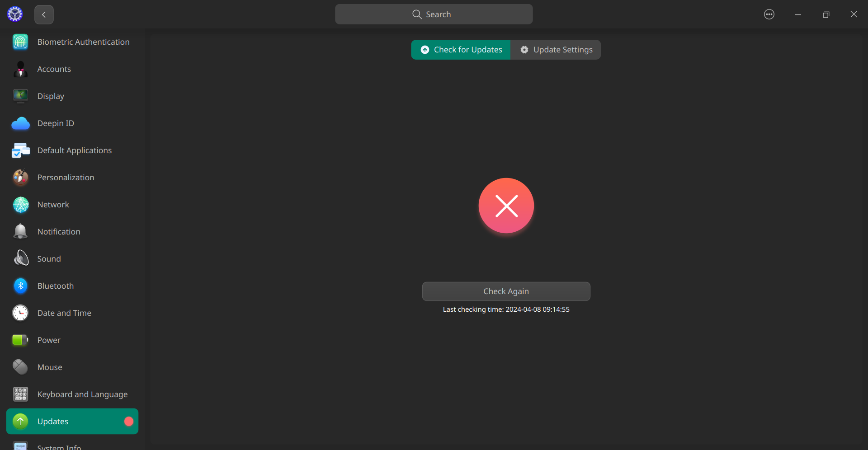Screen dimensions: 868x450
Task: Click the last checking time text
Action: (506, 309)
